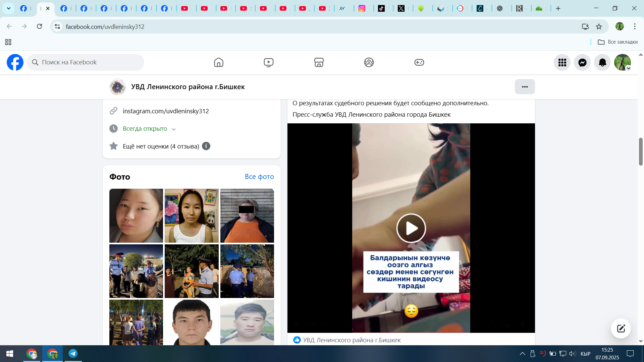
Task: Open Facebook Home feed icon
Action: coord(218,62)
